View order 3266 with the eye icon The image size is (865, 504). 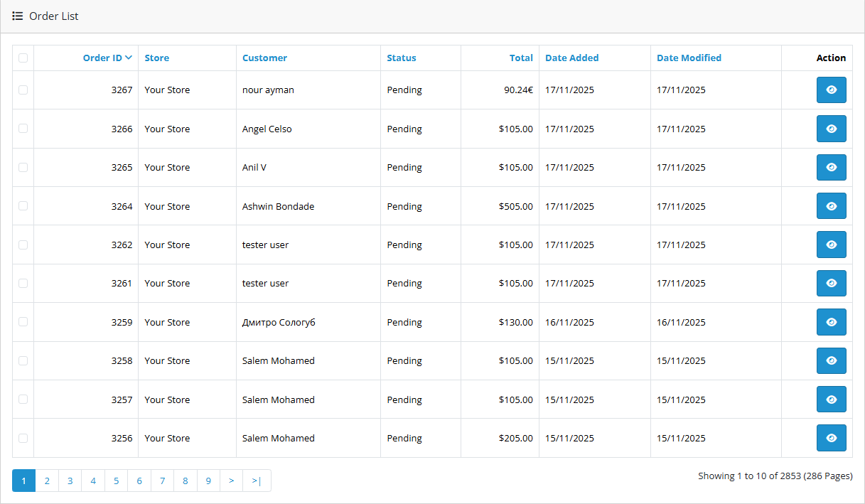831,129
